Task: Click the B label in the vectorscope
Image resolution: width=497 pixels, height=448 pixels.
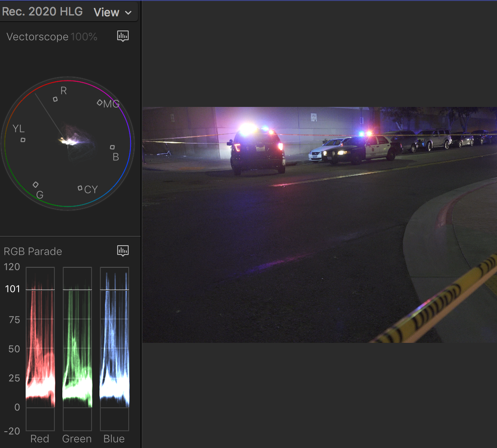Action: coord(116,157)
